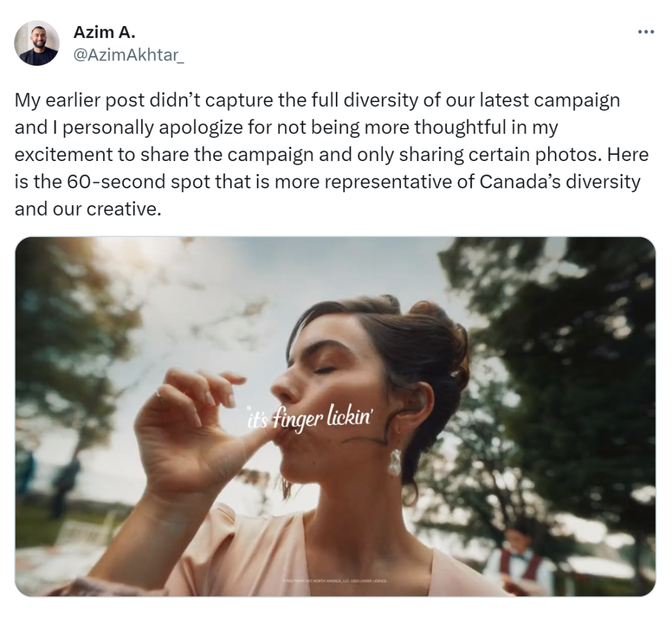Play the 60-second campaign video
The image size is (672, 618).
(335, 417)
